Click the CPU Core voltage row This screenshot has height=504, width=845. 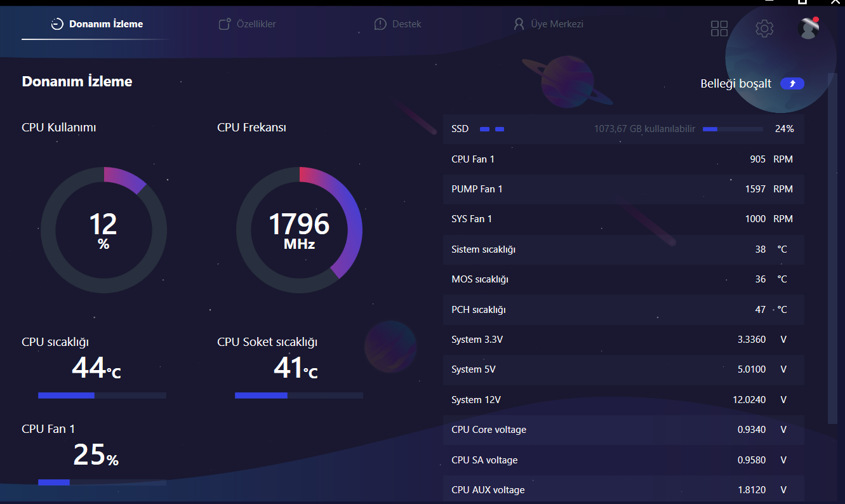(x=623, y=430)
